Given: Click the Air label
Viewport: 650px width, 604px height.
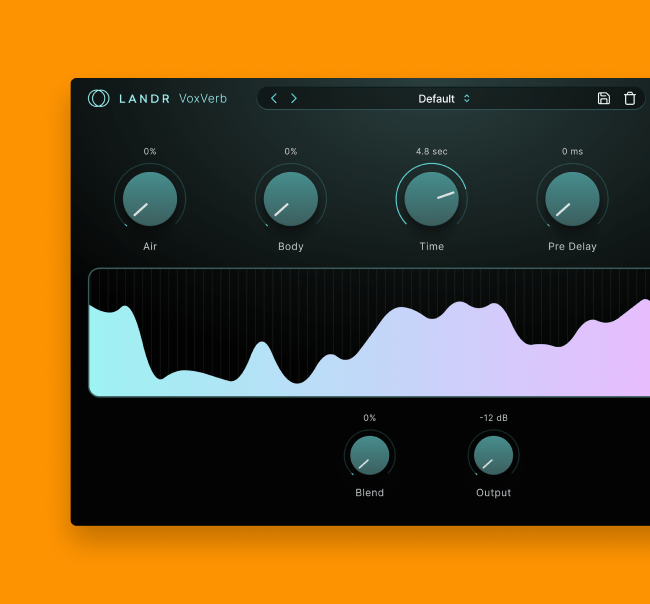Looking at the screenshot, I should pos(150,246).
